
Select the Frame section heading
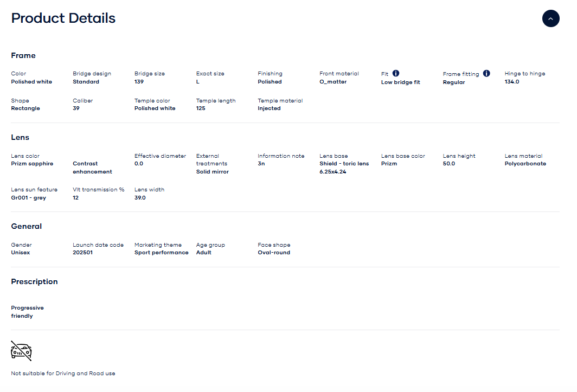(23, 55)
